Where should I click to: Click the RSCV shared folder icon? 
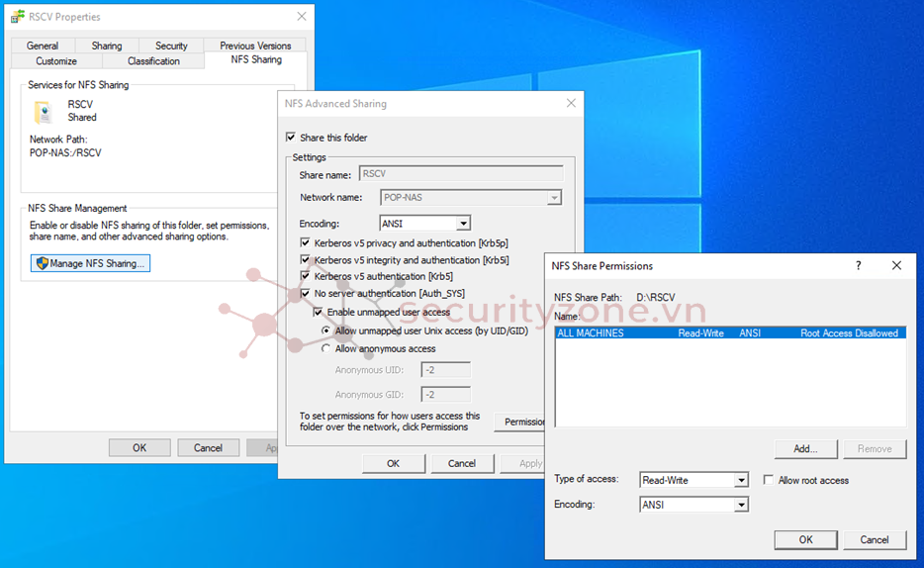[44, 111]
